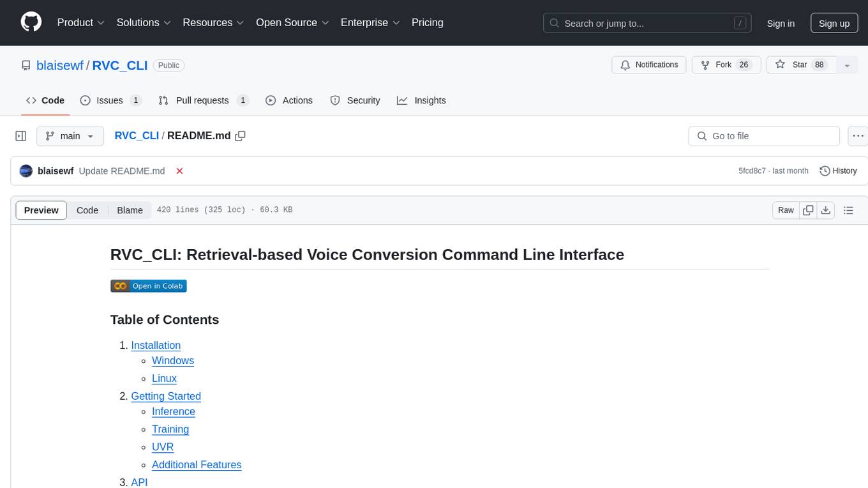Click the star count 88

(x=819, y=65)
